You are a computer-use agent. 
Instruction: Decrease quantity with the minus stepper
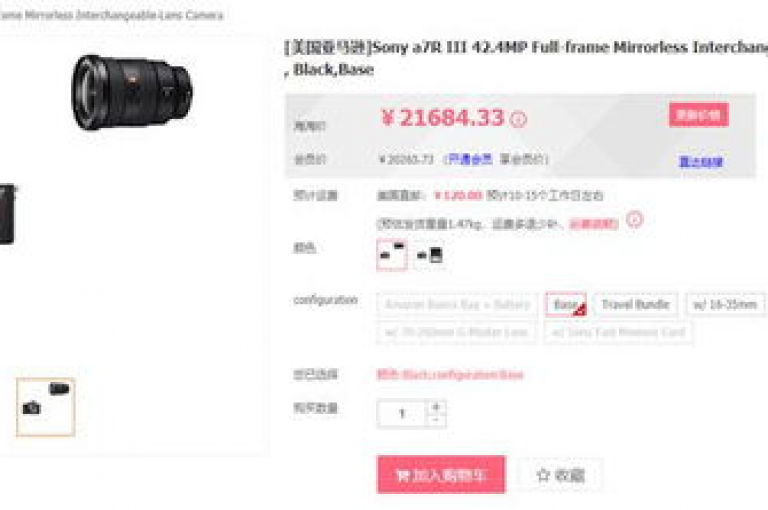coord(436,420)
